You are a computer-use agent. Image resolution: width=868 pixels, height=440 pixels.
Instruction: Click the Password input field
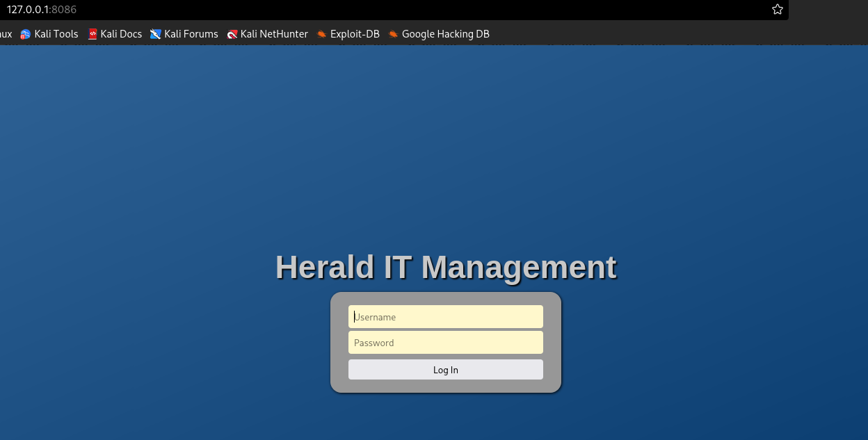click(446, 343)
